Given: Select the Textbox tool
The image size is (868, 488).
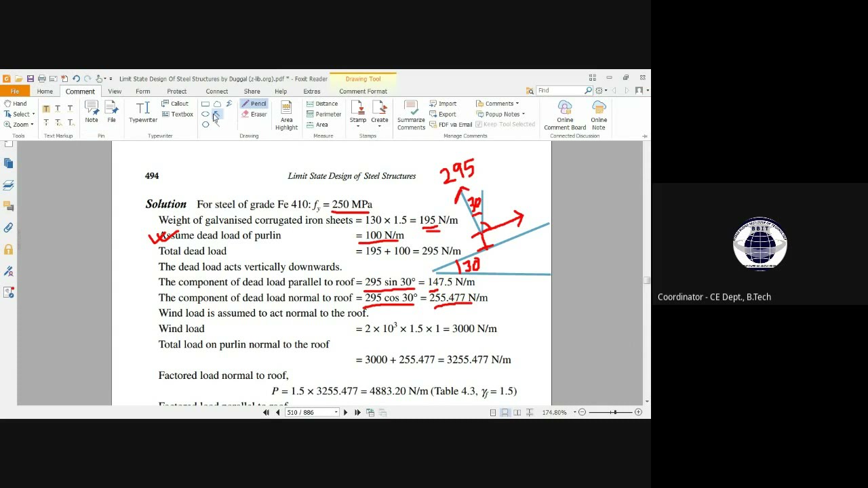Looking at the screenshot, I should pyautogui.click(x=178, y=115).
